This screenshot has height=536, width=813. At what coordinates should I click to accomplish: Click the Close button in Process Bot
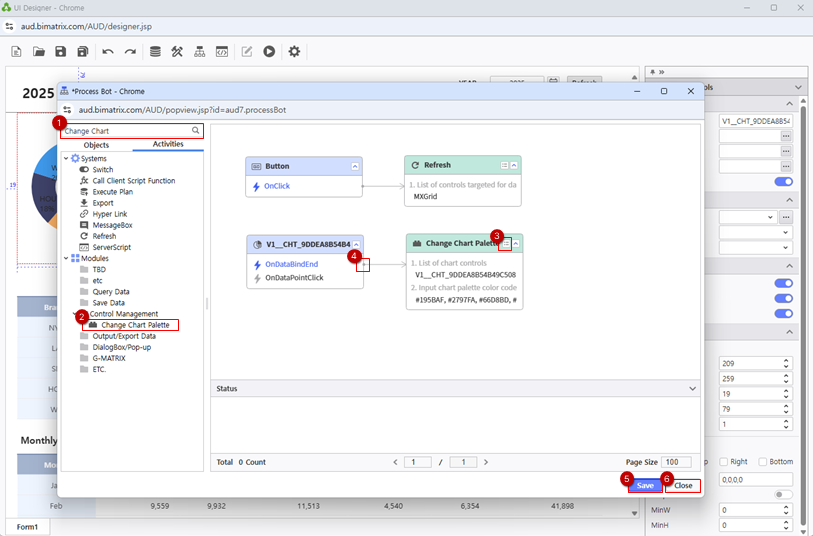(683, 485)
